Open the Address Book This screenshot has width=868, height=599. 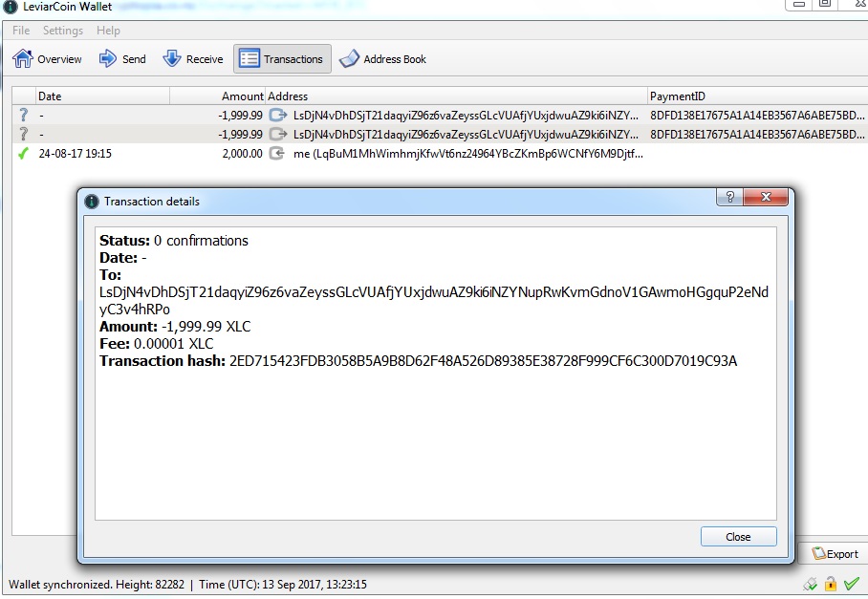(382, 58)
